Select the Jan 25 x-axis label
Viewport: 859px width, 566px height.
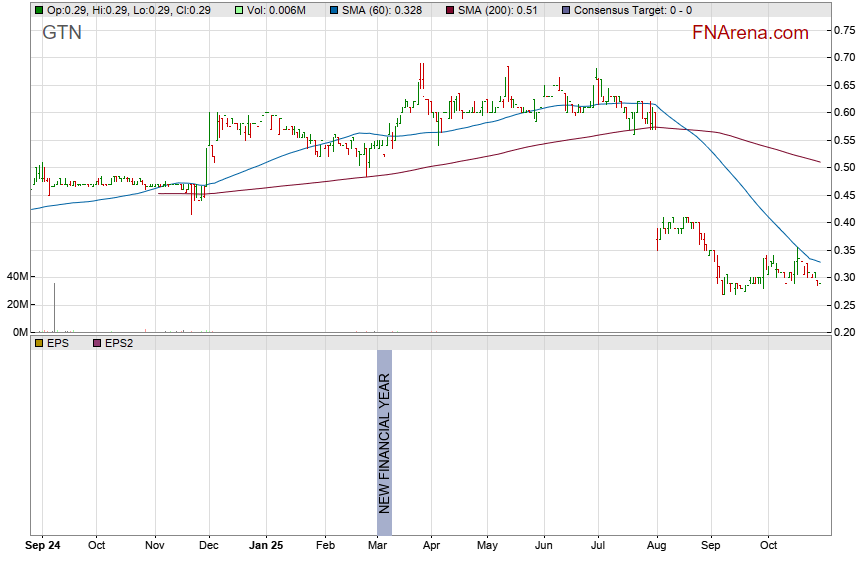[x=266, y=546]
